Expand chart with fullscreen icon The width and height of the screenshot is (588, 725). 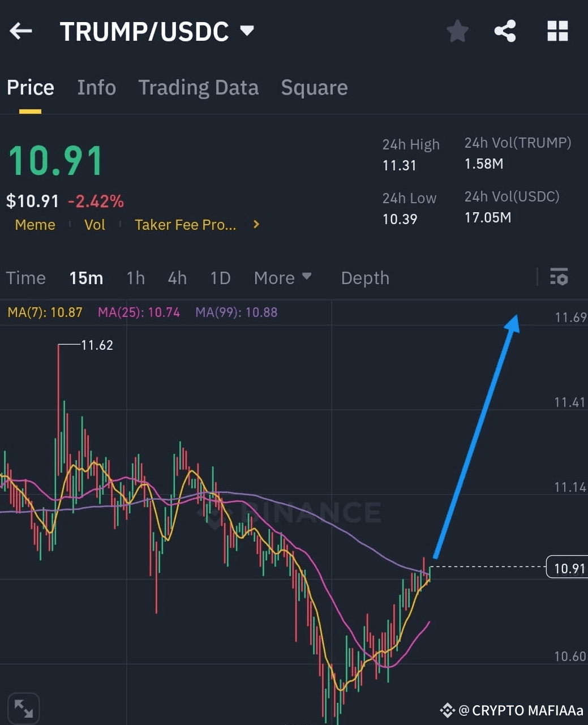[24, 708]
